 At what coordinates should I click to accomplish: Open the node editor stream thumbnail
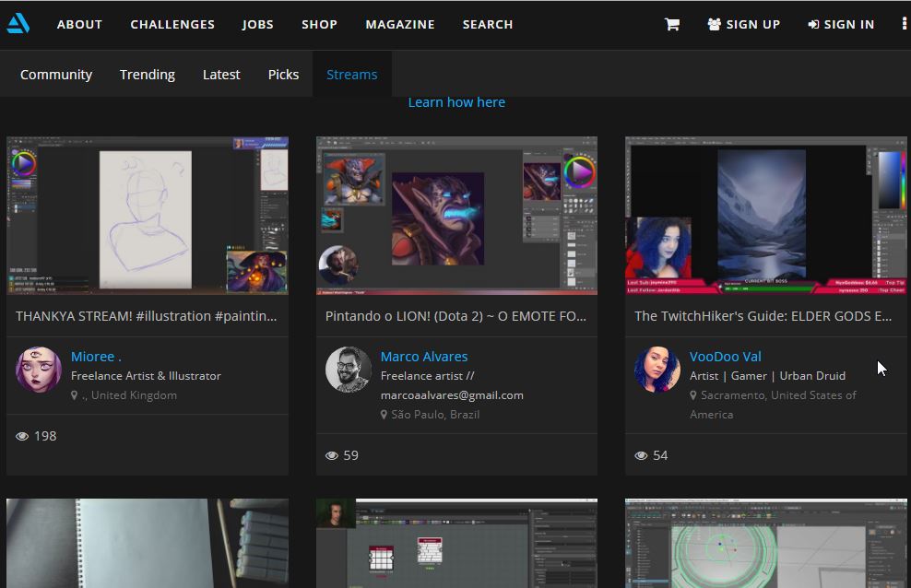456,544
